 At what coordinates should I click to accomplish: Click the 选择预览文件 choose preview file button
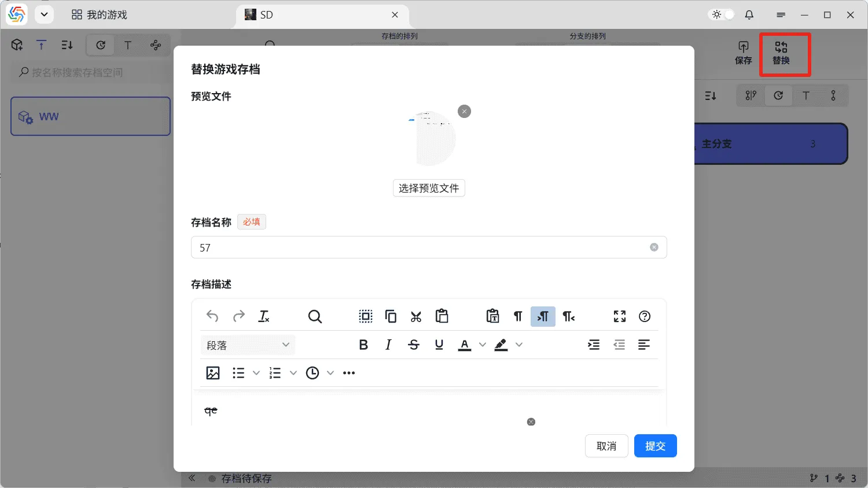(x=429, y=188)
